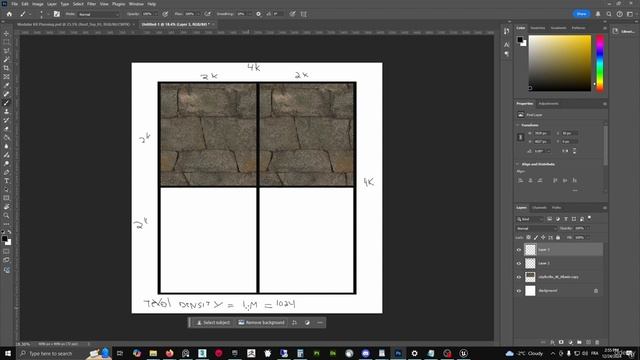Open the Window menu
Image resolution: width=640 pixels, height=360 pixels.
pyautogui.click(x=136, y=4)
